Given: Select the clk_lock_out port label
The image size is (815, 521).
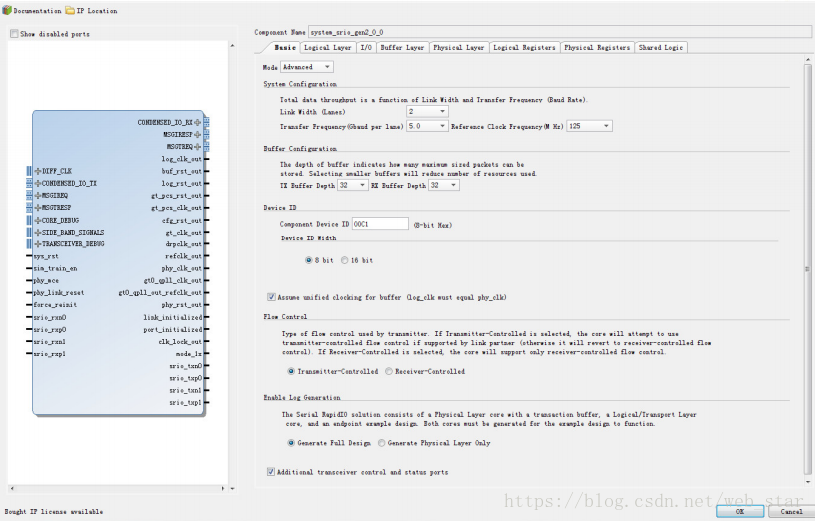Looking at the screenshot, I should (180, 342).
